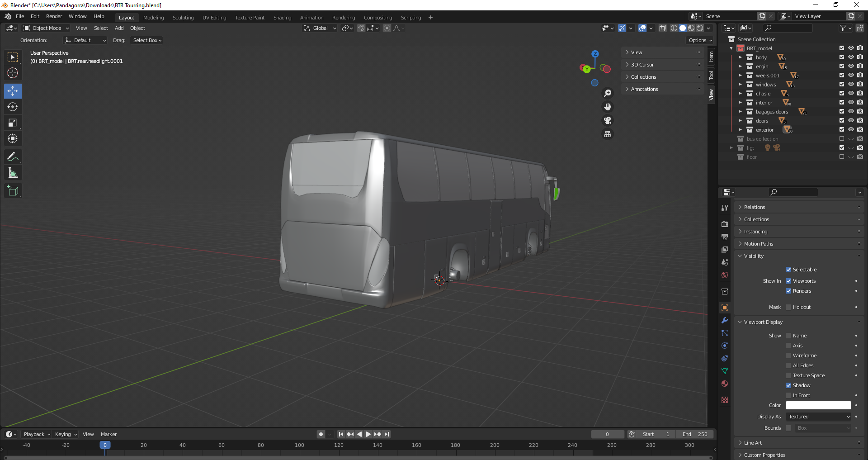Select the Add Cube tool

[13, 191]
